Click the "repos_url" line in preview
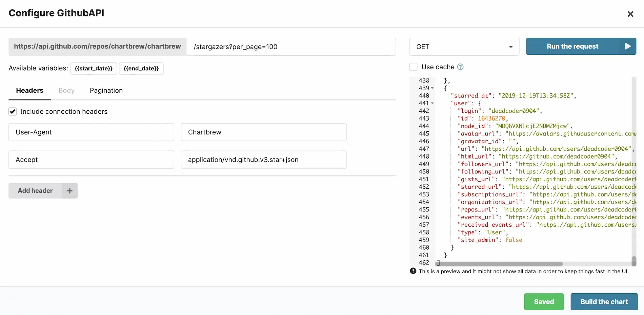Screen dimensions: 644x315 click(x=547, y=210)
